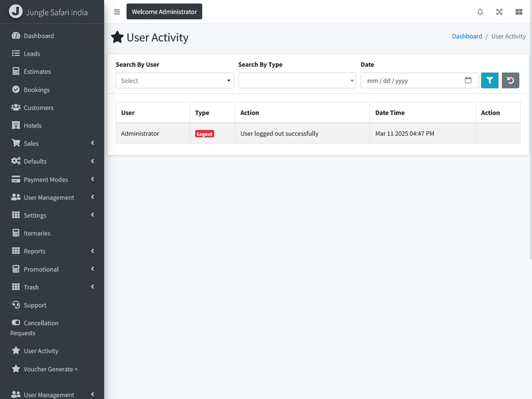Screen dimensions: 532x399
Task: Click the Hotels building icon
Action: [x=16, y=125]
